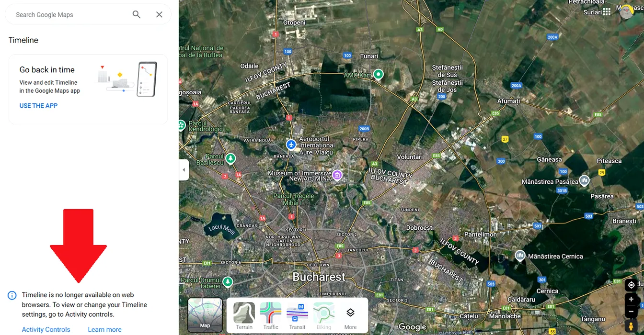Zoom out with the minus button
The width and height of the screenshot is (644, 335).
[x=631, y=312]
